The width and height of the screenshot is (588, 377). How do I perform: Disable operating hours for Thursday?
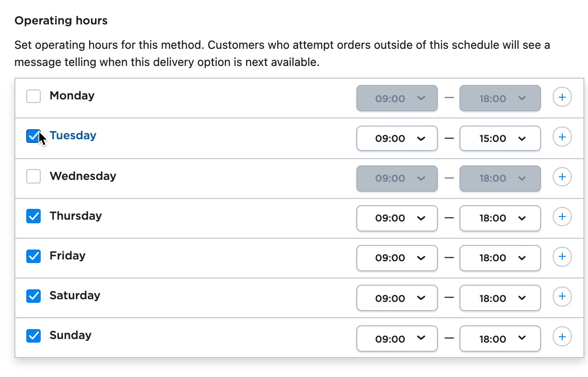pyautogui.click(x=33, y=216)
